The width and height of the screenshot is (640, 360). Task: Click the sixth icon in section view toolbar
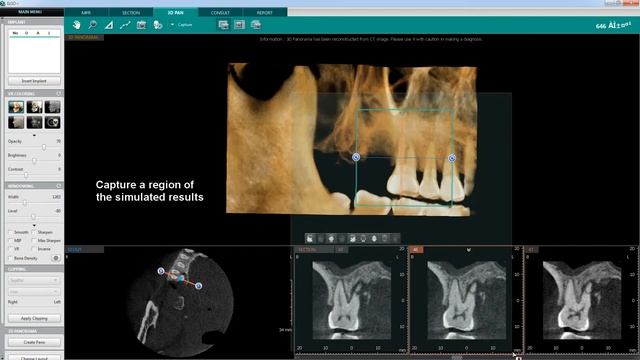point(363,238)
